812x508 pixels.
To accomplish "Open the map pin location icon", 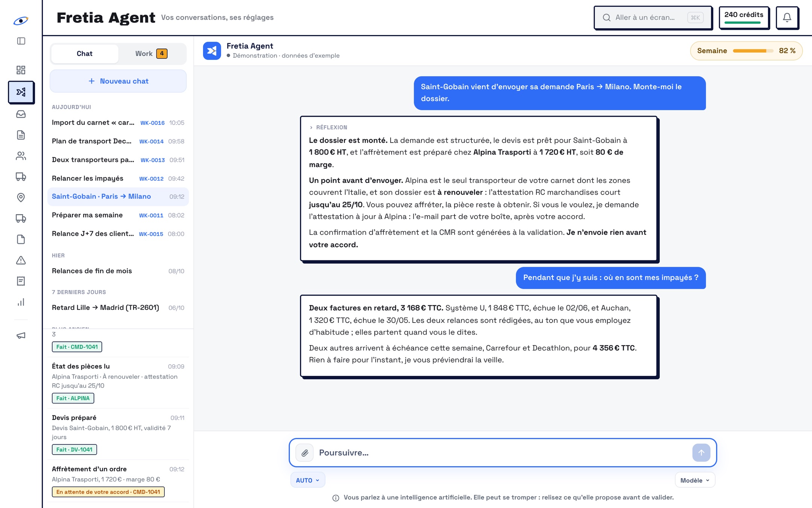I will [x=21, y=198].
